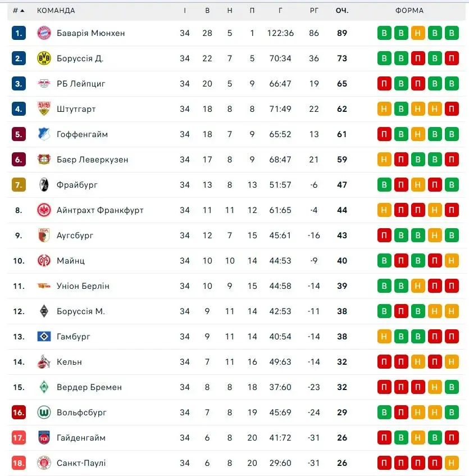The height and width of the screenshot is (476, 469).
Task: Open the St. Pauli club crest
Action: click(44, 463)
